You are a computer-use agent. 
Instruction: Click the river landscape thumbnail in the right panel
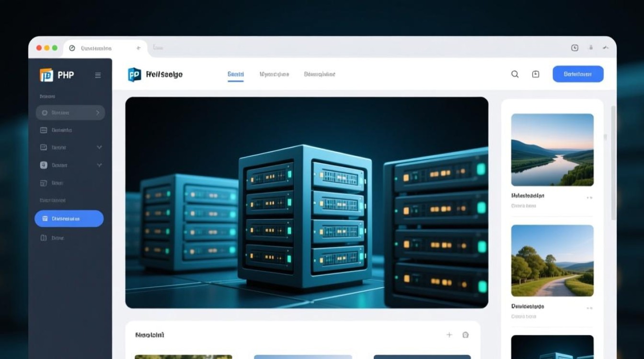[x=552, y=149]
